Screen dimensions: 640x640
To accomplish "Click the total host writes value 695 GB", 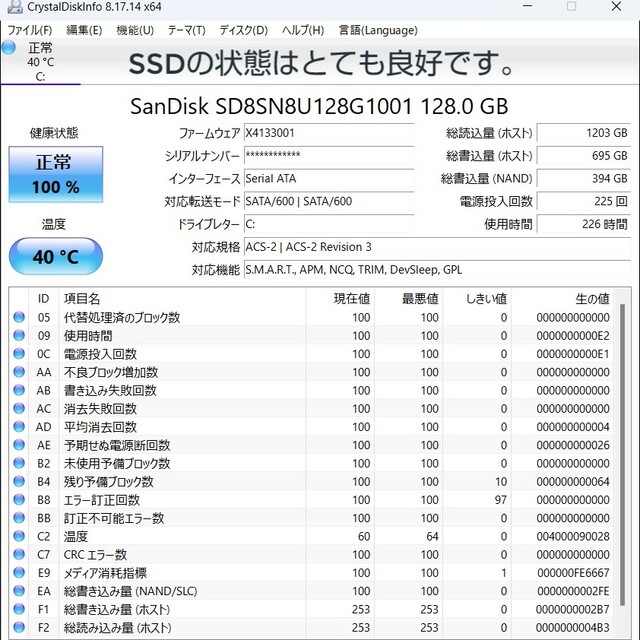I will (x=584, y=156).
